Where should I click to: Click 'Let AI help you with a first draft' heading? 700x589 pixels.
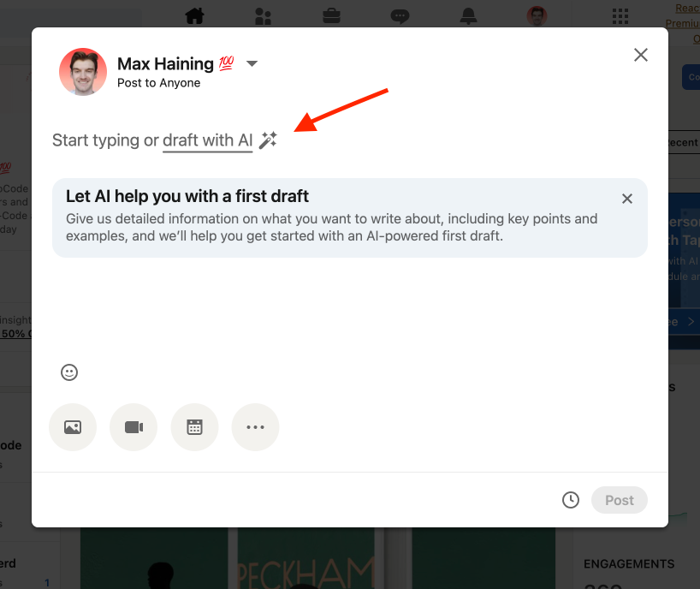click(187, 196)
